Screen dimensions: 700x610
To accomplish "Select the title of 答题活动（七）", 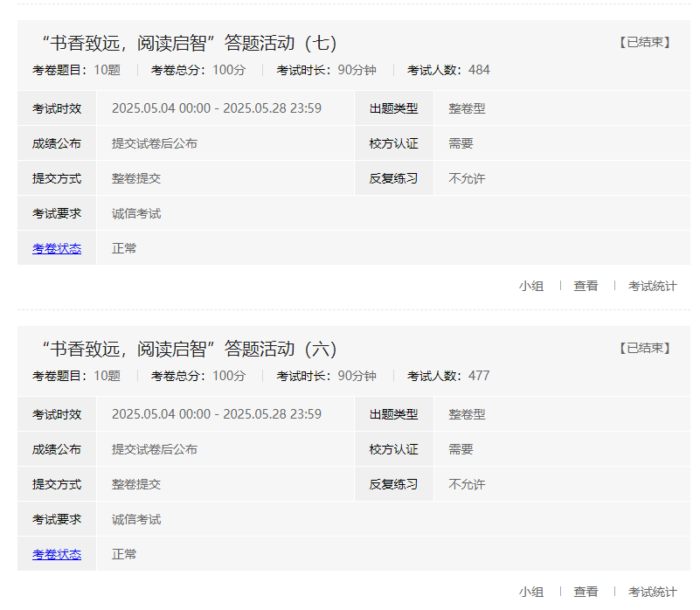I will coord(189,44).
